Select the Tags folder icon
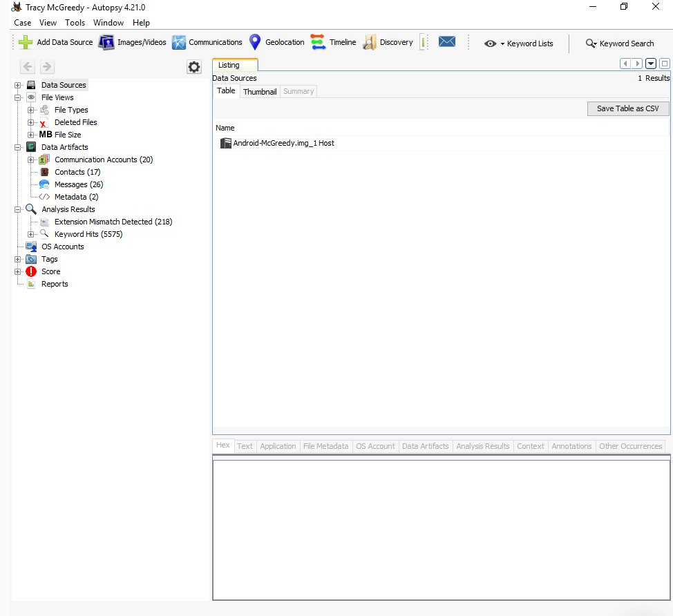The width and height of the screenshot is (673, 616). coord(31,259)
